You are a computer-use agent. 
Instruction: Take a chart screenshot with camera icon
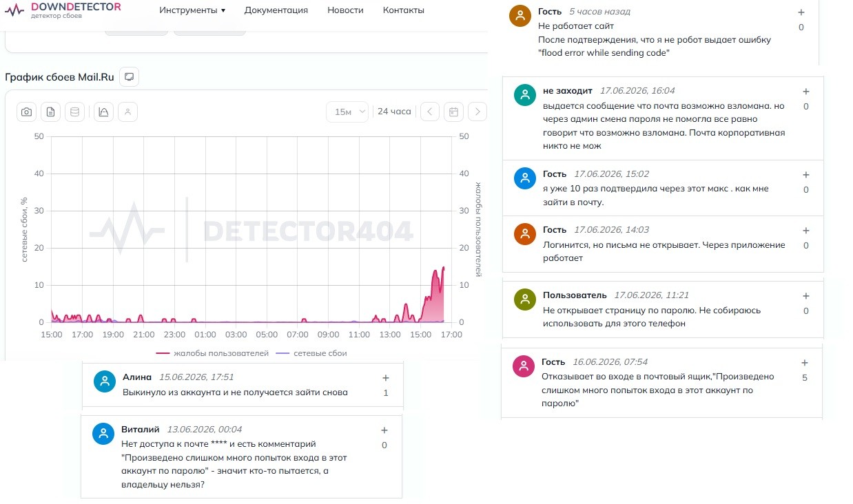click(27, 112)
